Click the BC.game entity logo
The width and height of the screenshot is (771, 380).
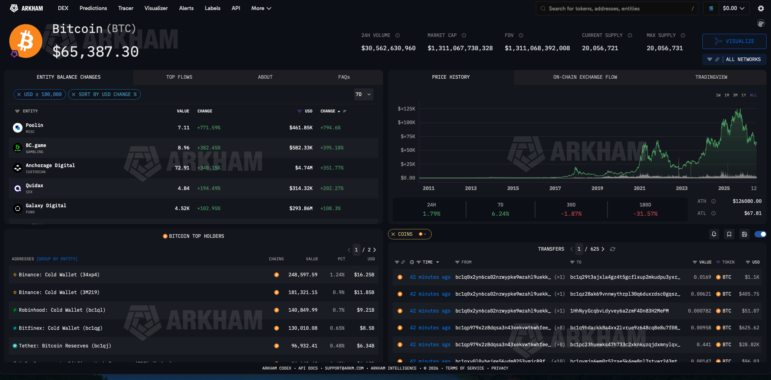[18, 147]
